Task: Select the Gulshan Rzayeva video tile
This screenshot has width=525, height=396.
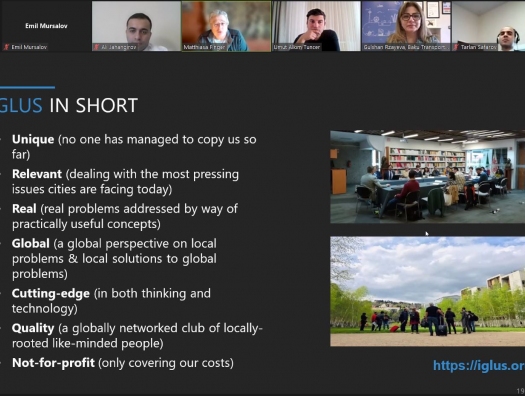Action: (406, 26)
